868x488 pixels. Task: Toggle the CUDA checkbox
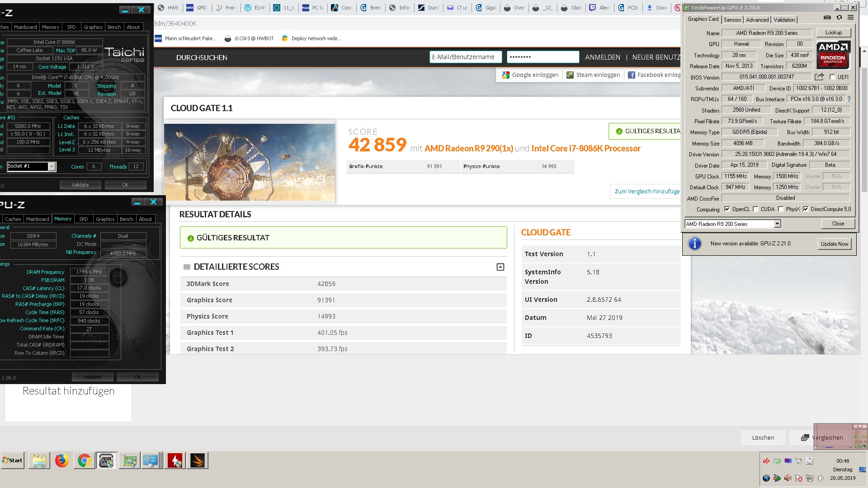pyautogui.click(x=755, y=209)
